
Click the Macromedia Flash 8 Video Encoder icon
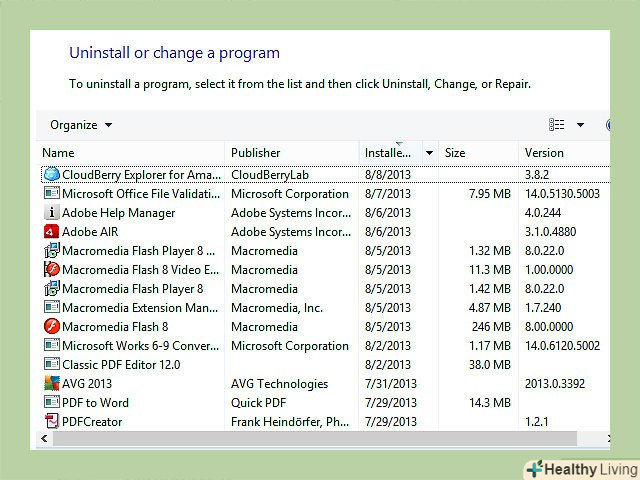tap(51, 269)
